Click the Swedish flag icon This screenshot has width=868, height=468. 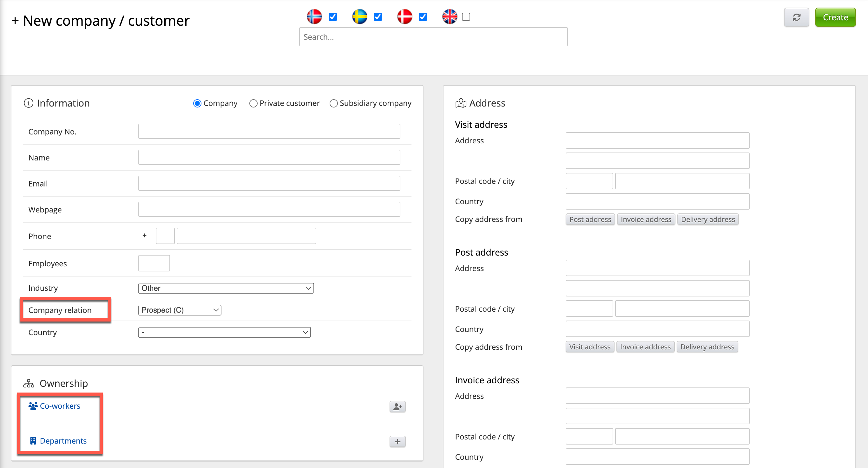pyautogui.click(x=359, y=16)
